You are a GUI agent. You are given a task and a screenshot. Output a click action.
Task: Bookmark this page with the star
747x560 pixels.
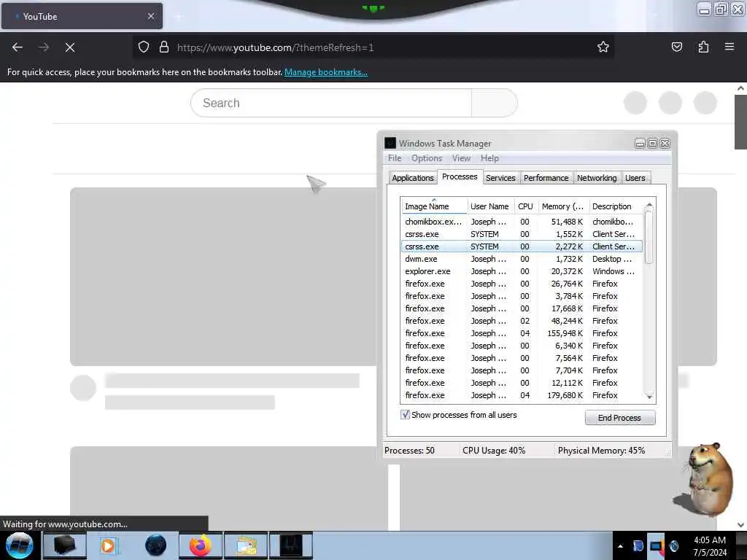603,47
